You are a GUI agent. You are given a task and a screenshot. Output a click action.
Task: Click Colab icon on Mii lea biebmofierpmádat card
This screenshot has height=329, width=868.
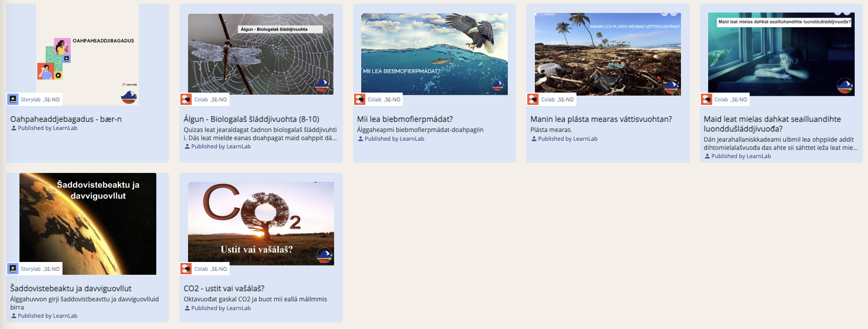[360, 99]
